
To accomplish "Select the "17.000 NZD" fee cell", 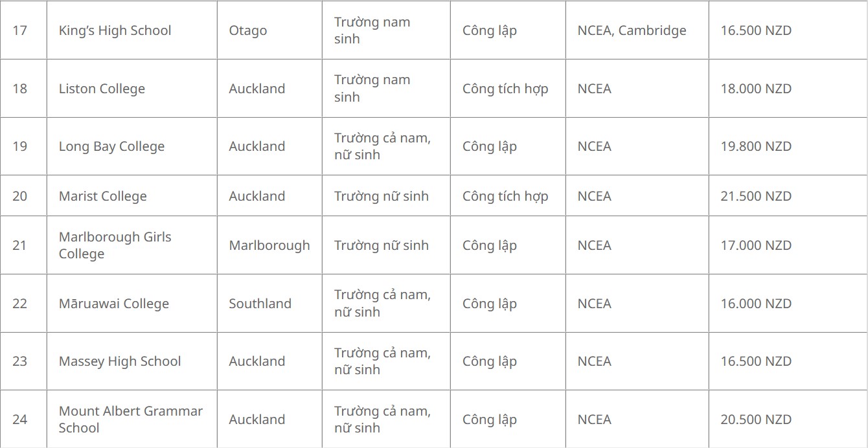I will (756, 245).
